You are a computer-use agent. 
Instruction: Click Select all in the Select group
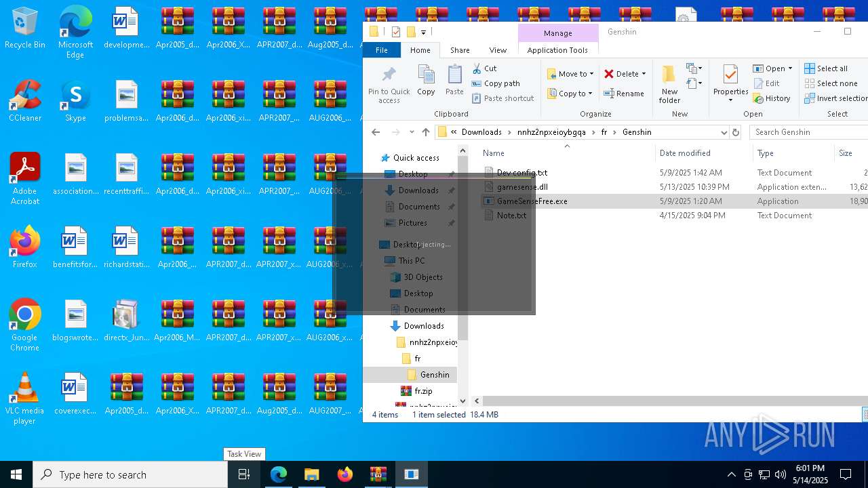[x=826, y=68]
